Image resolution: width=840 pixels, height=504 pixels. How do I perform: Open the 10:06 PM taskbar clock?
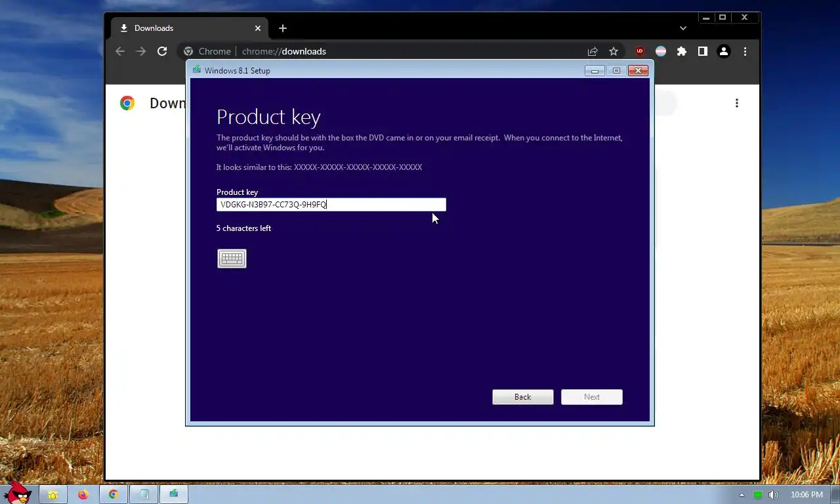point(807,495)
